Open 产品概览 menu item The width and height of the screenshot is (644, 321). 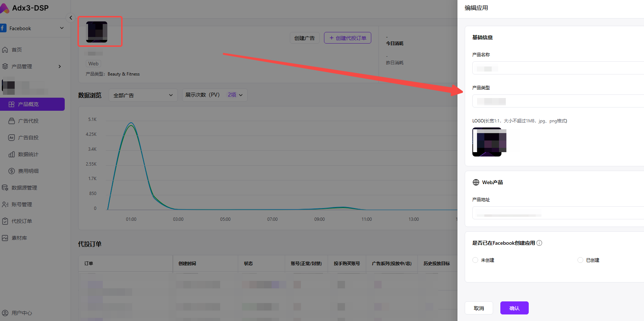(32, 104)
